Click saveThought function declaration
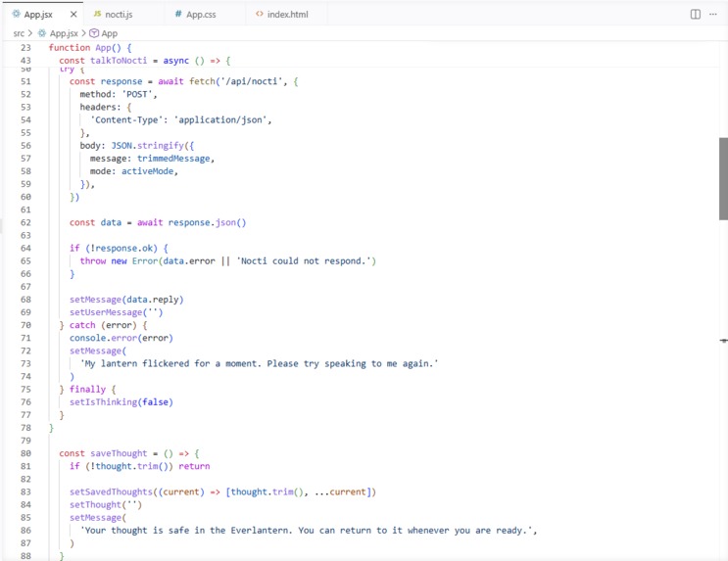Viewport: 728px width, 561px height. (129, 453)
